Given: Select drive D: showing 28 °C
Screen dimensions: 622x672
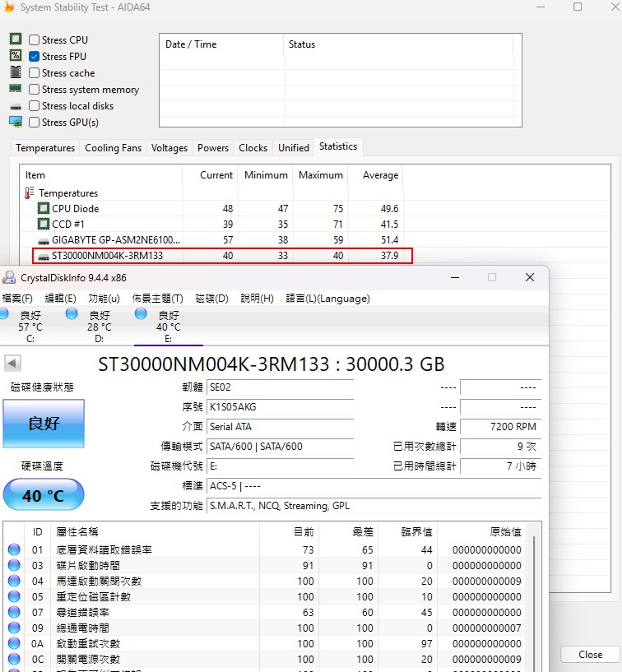Looking at the screenshot, I should [99, 327].
